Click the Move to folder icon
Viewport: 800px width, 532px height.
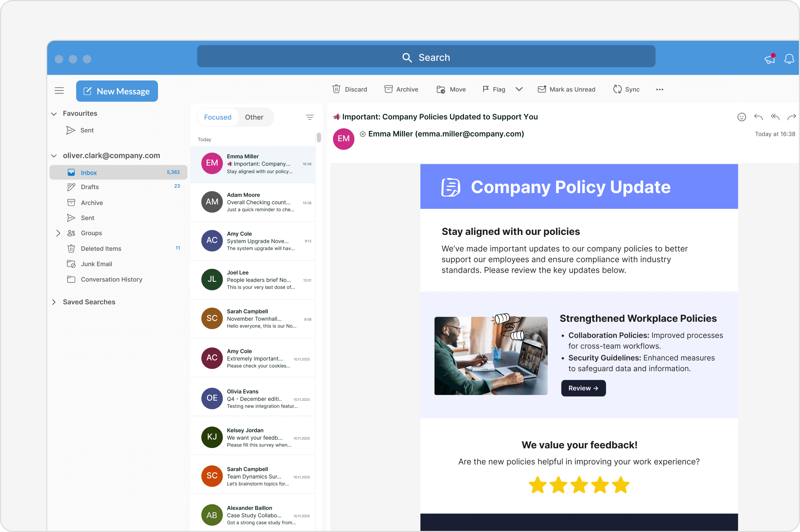pyautogui.click(x=441, y=89)
